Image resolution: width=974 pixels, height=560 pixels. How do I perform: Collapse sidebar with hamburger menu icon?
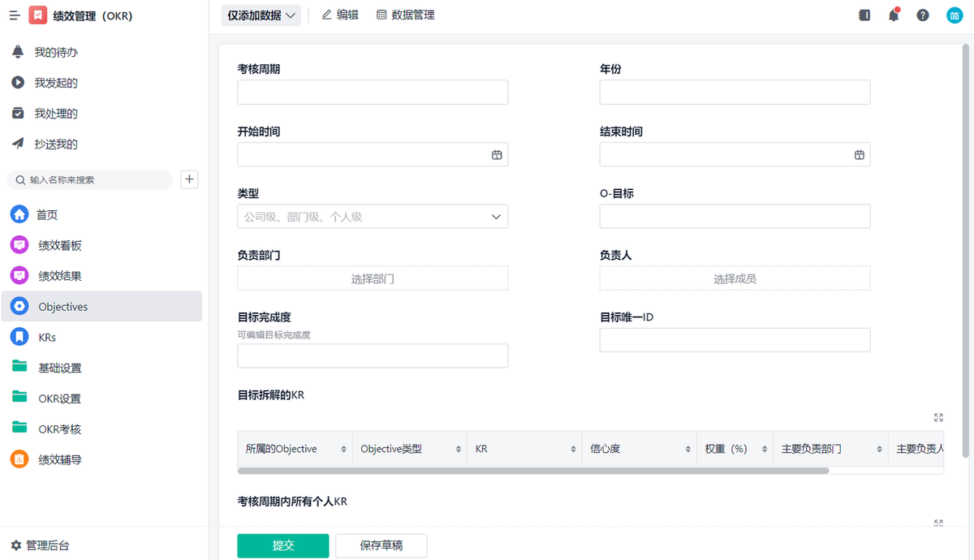point(14,15)
